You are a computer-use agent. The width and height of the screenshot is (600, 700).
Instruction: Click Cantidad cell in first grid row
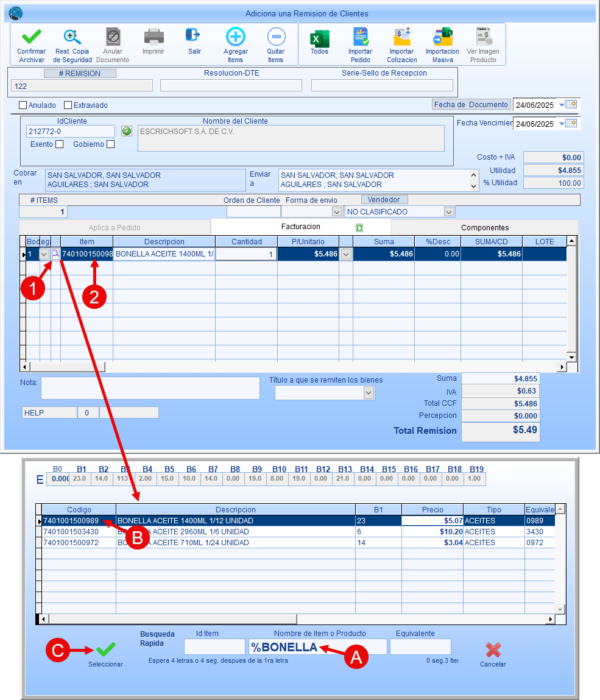coord(247,254)
